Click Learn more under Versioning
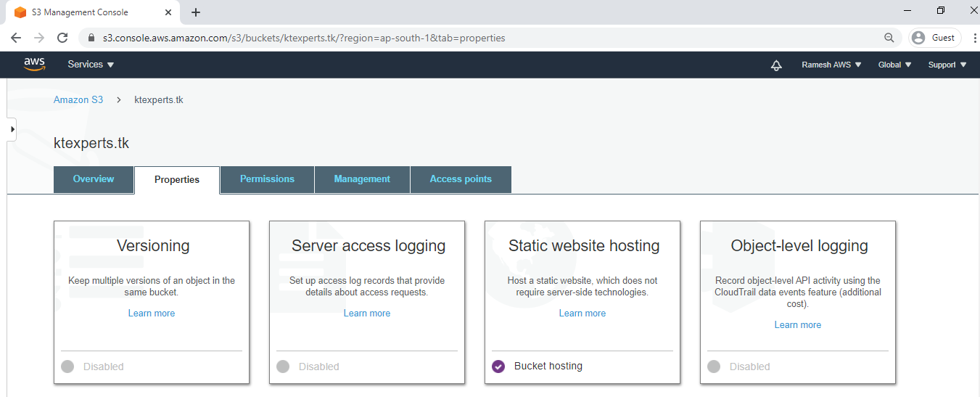Image resolution: width=980 pixels, height=397 pixels. [152, 314]
